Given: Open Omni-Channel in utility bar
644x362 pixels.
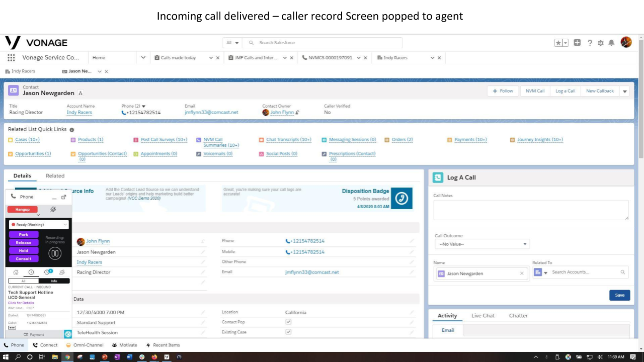Looking at the screenshot, I should (85, 345).
